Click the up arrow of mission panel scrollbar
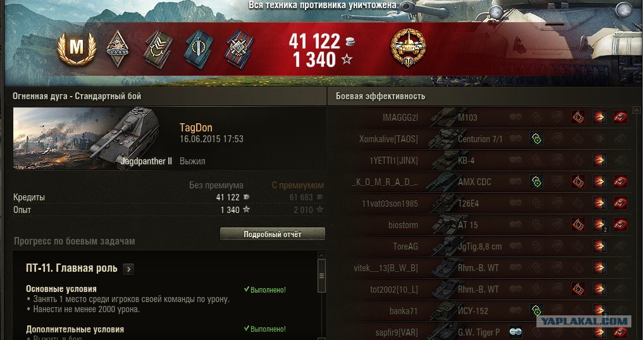 (321, 255)
